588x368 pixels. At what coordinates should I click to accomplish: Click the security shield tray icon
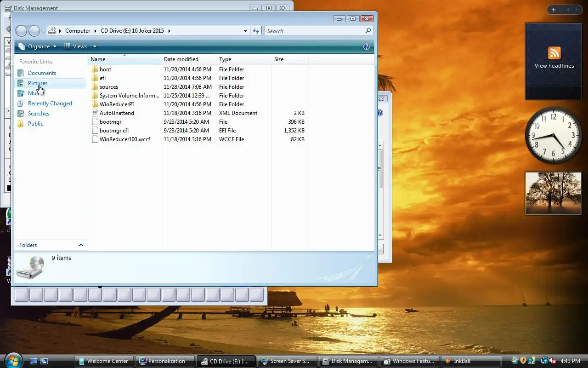coord(523,361)
